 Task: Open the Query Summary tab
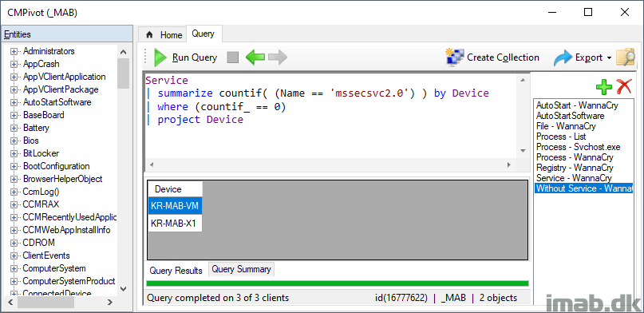point(241,269)
